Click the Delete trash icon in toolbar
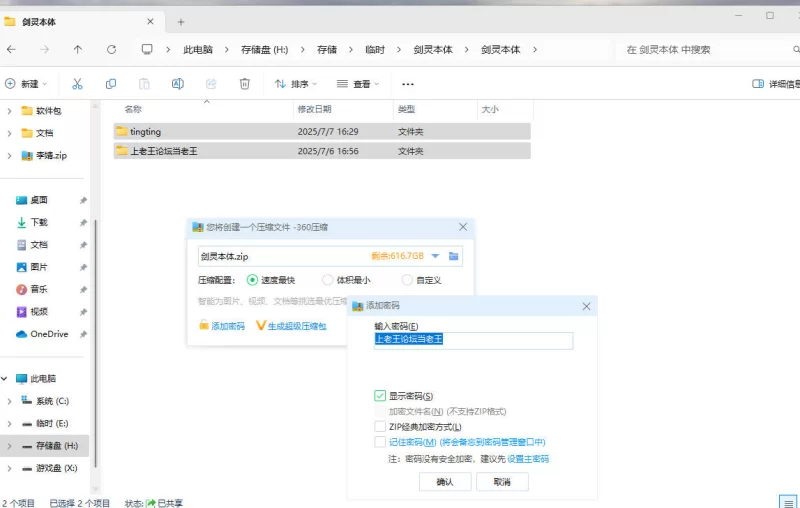 click(244, 84)
